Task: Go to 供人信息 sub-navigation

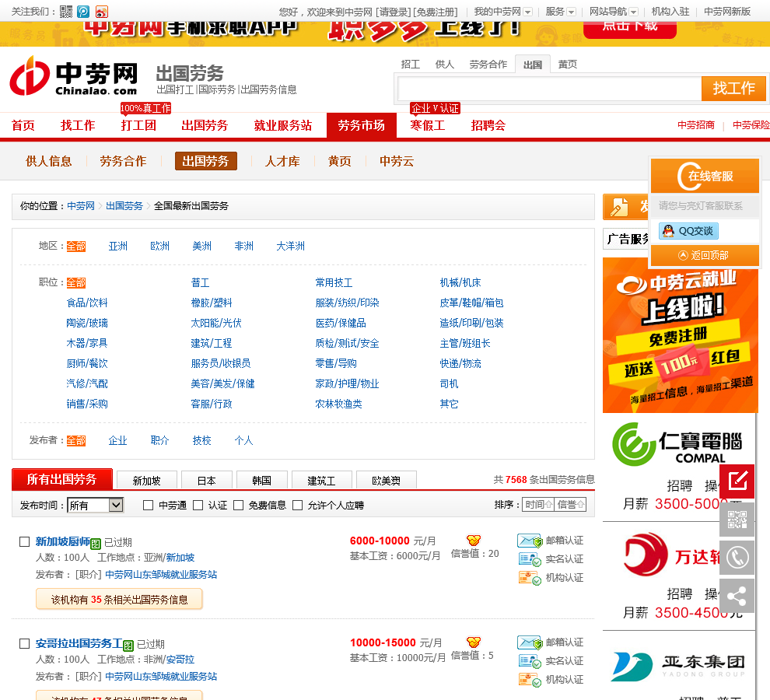Action: click(49, 161)
